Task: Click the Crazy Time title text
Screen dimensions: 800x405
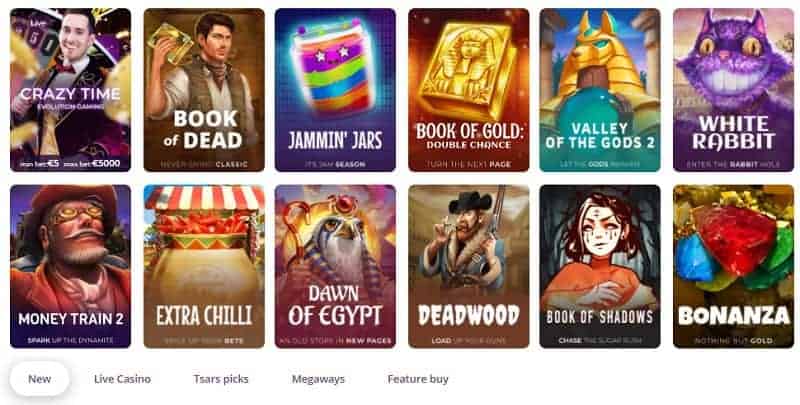Action: click(70, 94)
